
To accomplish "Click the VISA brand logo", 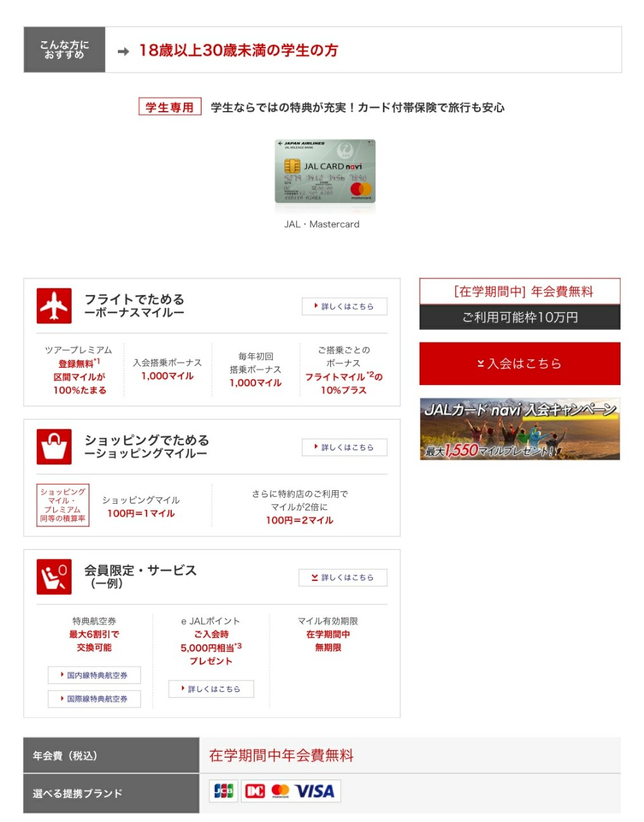I will 315,791.
